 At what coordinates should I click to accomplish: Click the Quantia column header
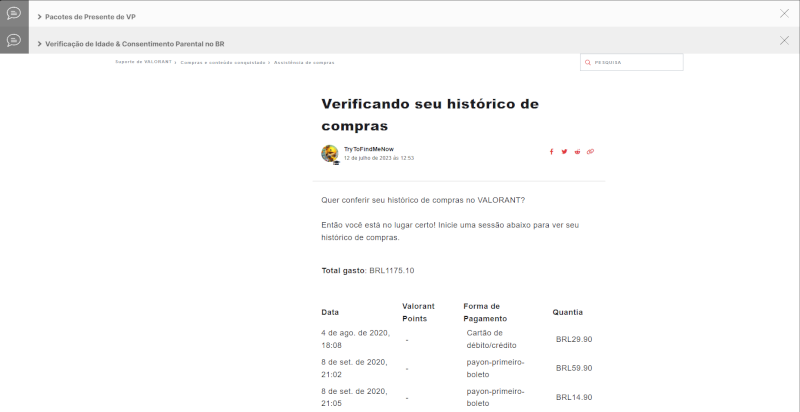(567, 312)
